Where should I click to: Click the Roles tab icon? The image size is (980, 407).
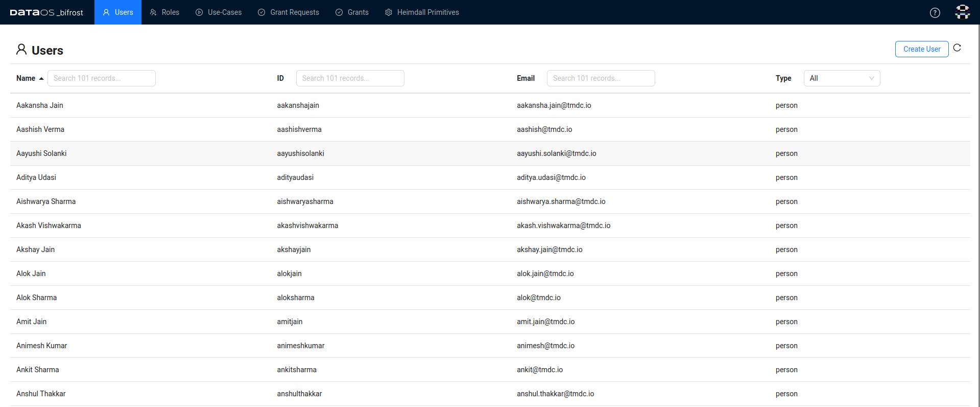[x=153, y=12]
